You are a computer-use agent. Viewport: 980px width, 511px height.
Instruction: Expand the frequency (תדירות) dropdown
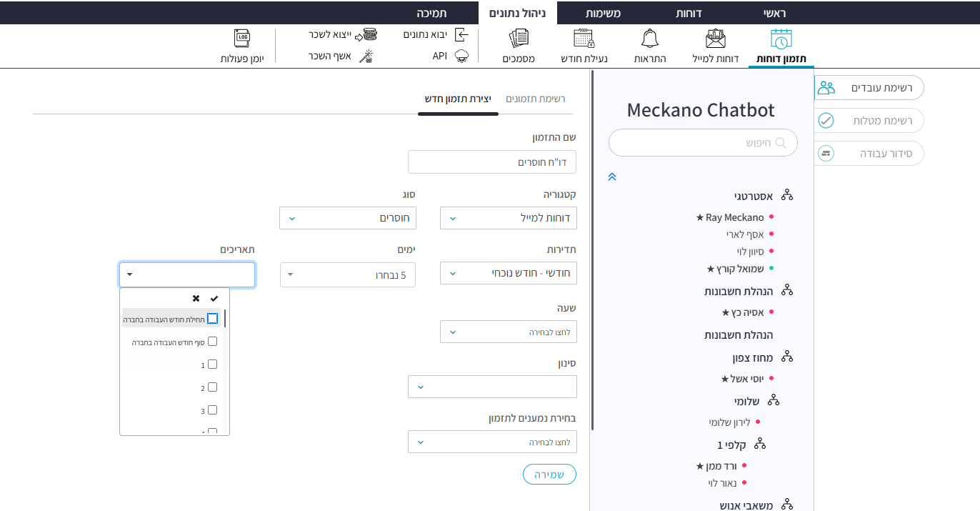508,273
